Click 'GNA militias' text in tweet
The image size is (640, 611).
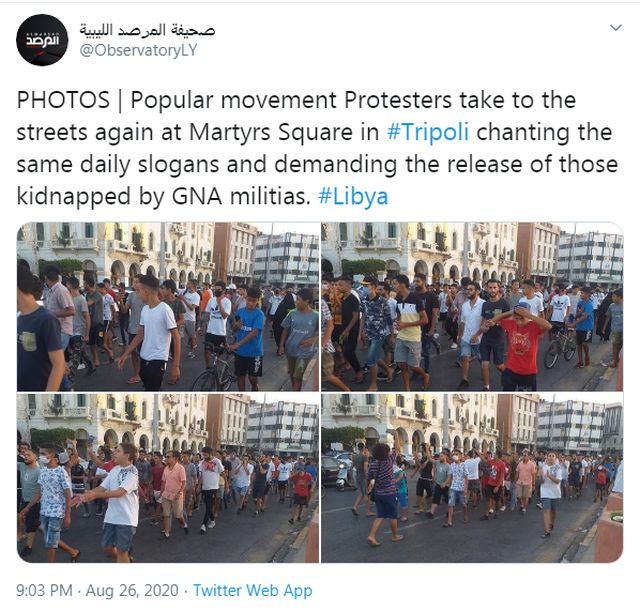pos(238,196)
